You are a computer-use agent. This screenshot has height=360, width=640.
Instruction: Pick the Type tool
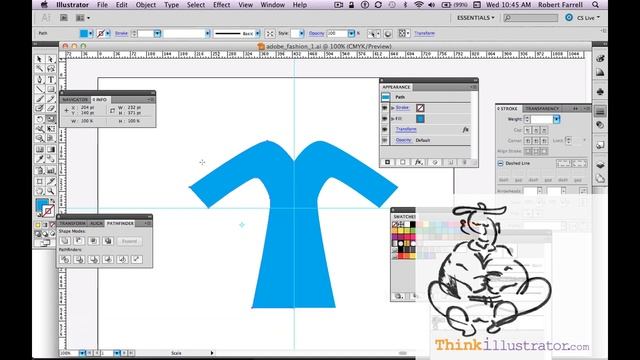[x=51, y=79]
